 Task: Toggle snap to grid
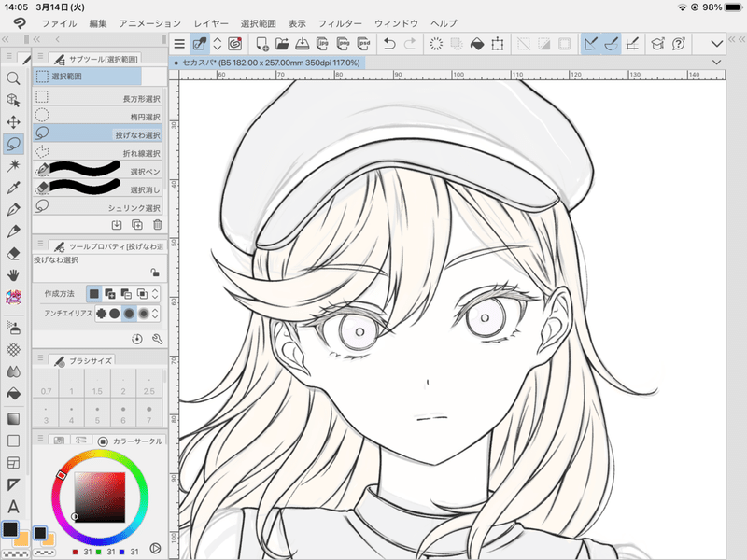click(632, 44)
